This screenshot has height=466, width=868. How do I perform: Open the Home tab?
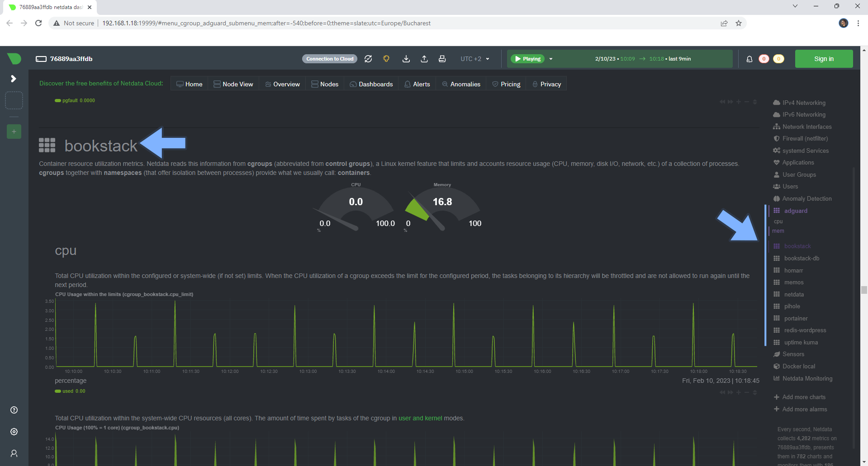[x=190, y=84]
